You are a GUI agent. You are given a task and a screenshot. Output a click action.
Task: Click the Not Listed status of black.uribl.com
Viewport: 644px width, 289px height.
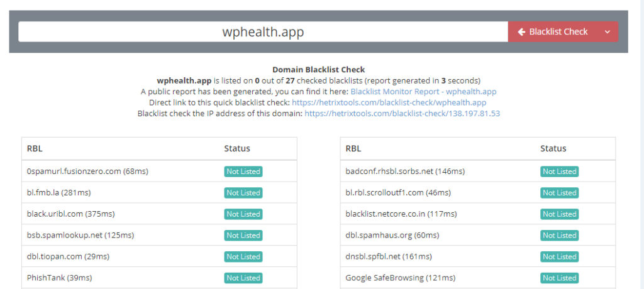pyautogui.click(x=243, y=214)
